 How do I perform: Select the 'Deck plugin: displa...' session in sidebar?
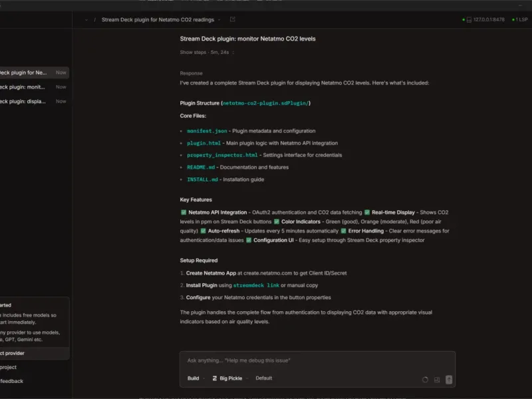[x=34, y=101]
